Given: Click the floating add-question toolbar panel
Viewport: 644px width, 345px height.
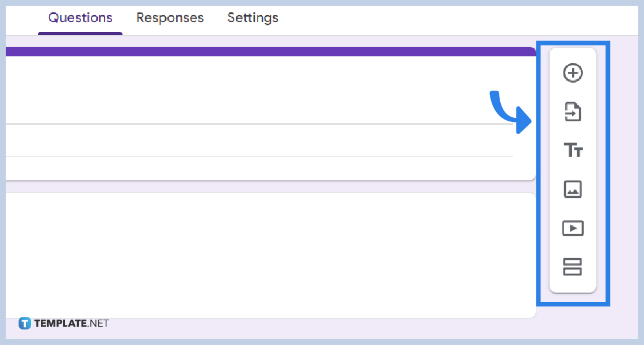Looking at the screenshot, I should [x=573, y=170].
